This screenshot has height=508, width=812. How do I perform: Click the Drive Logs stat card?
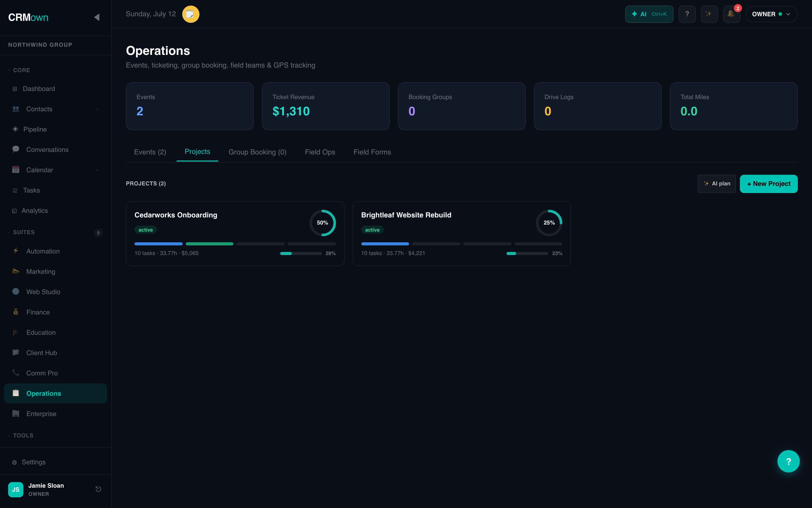(x=598, y=106)
